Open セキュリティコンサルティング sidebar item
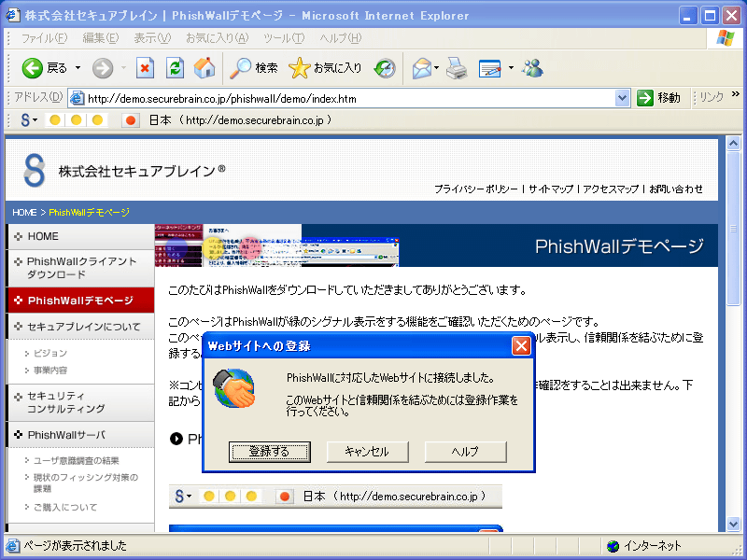Image resolution: width=747 pixels, height=560 pixels. coord(81,402)
